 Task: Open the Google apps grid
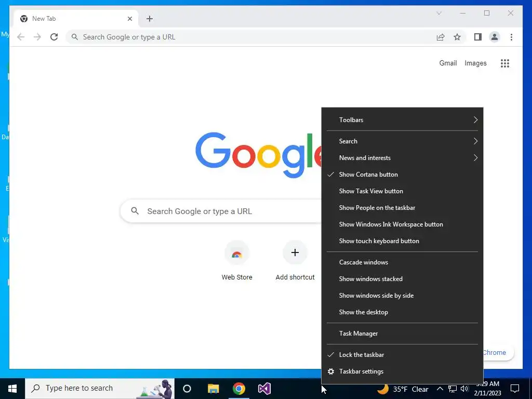505,63
